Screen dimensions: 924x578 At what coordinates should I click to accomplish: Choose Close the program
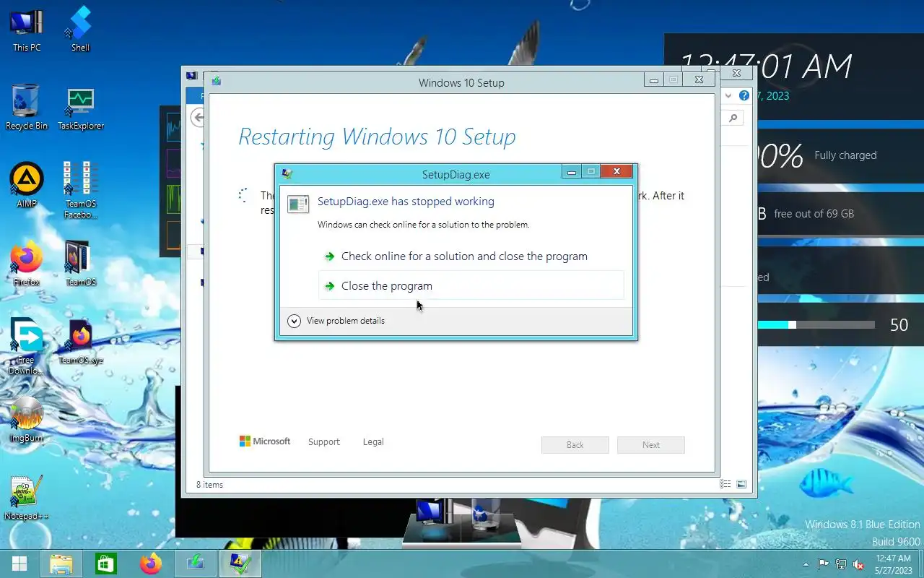click(x=471, y=286)
